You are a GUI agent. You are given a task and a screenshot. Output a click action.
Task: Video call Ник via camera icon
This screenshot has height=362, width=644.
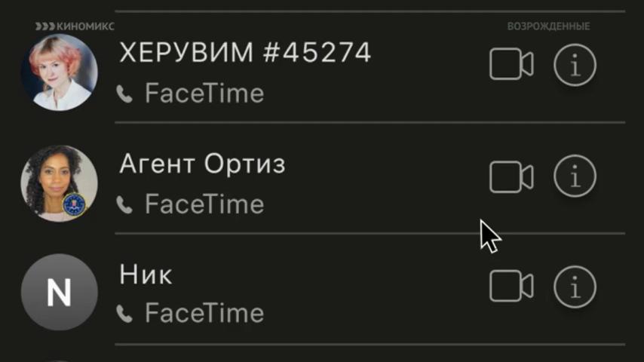click(x=511, y=287)
